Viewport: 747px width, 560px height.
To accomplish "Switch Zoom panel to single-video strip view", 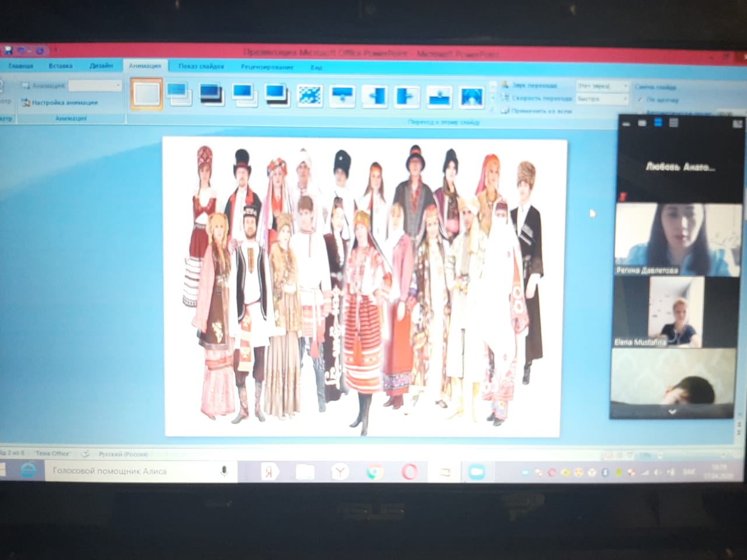I will pos(642,123).
